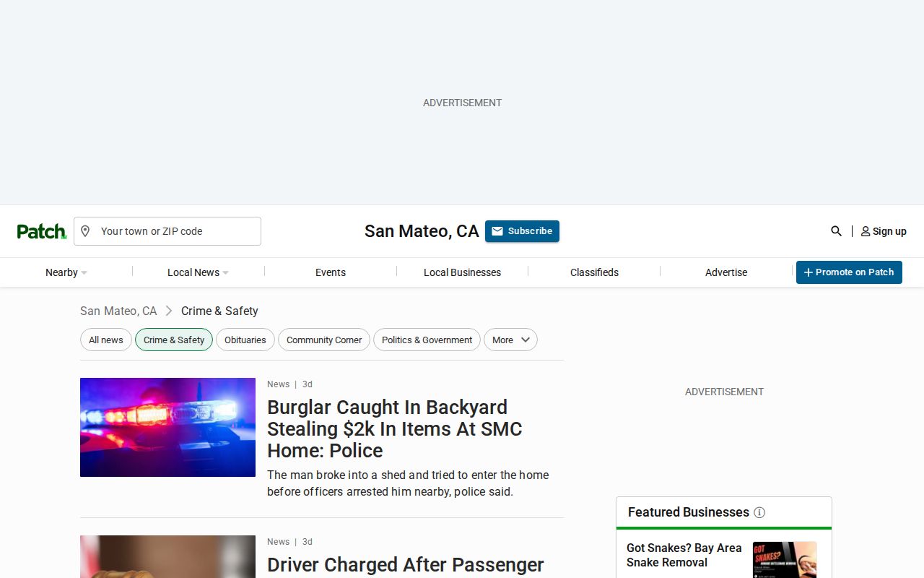Open Burglar Caught In Backyard article headline
This screenshot has width=924, height=578.
(x=394, y=428)
